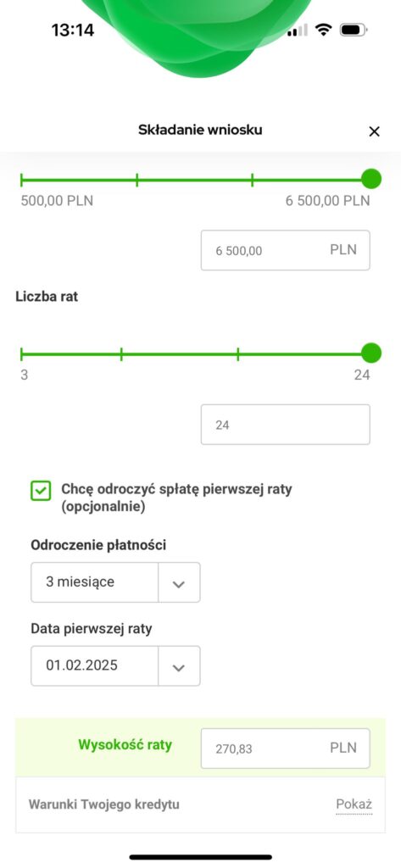Choose the 01.02.2025 date field
This screenshot has height=868, width=401.
click(115, 666)
